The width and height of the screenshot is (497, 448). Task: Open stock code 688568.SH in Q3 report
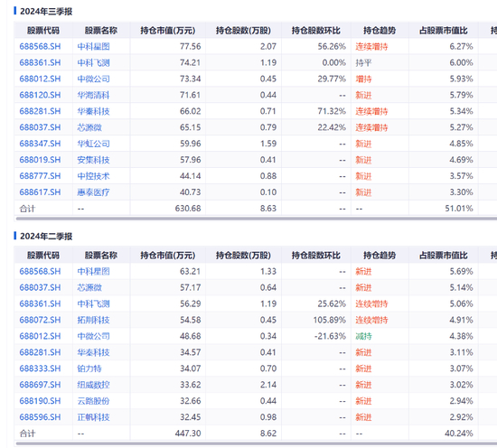[40, 47]
